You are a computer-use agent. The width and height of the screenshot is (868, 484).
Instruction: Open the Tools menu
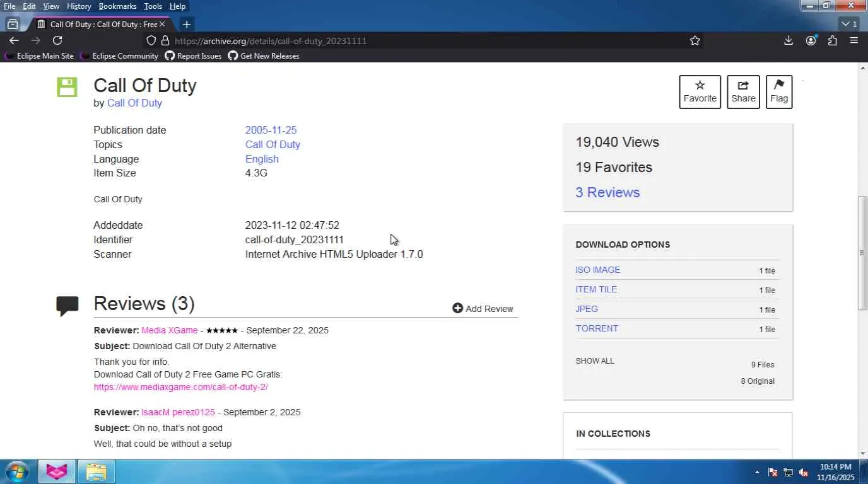153,6
